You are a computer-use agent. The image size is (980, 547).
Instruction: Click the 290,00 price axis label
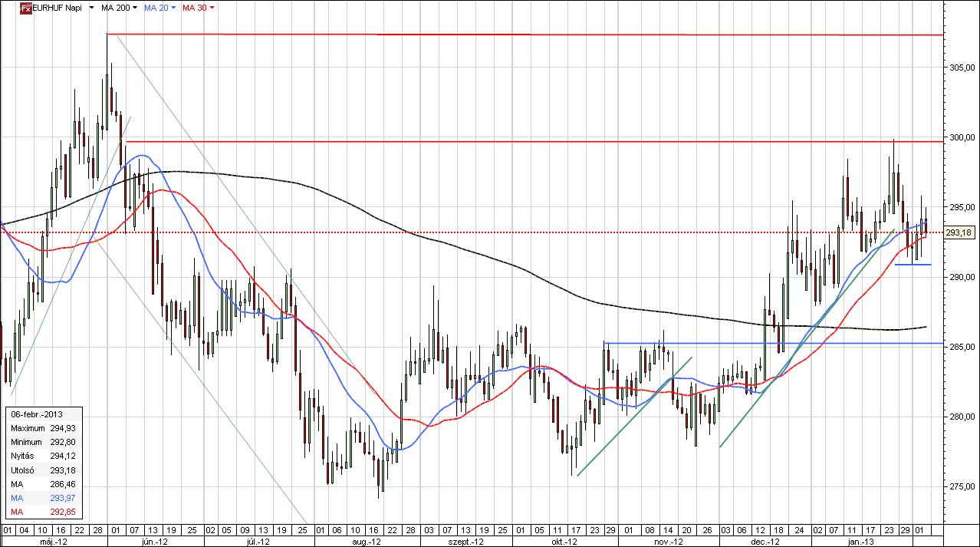point(962,277)
